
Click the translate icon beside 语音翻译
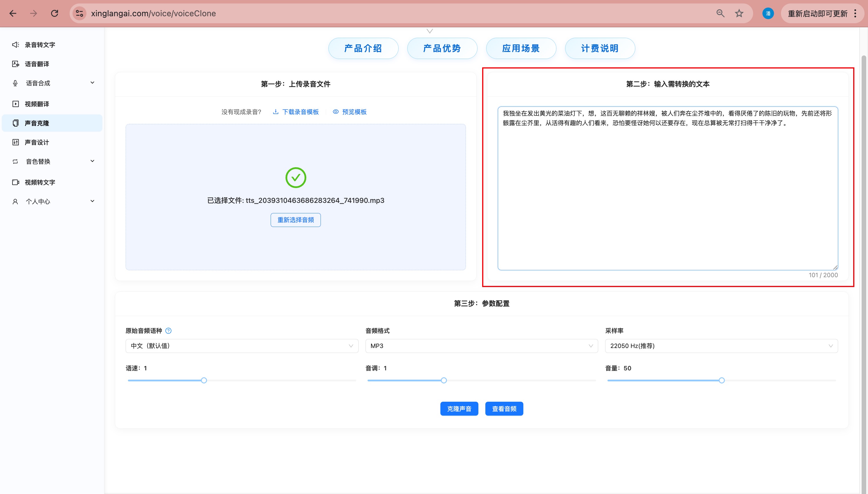pyautogui.click(x=16, y=64)
